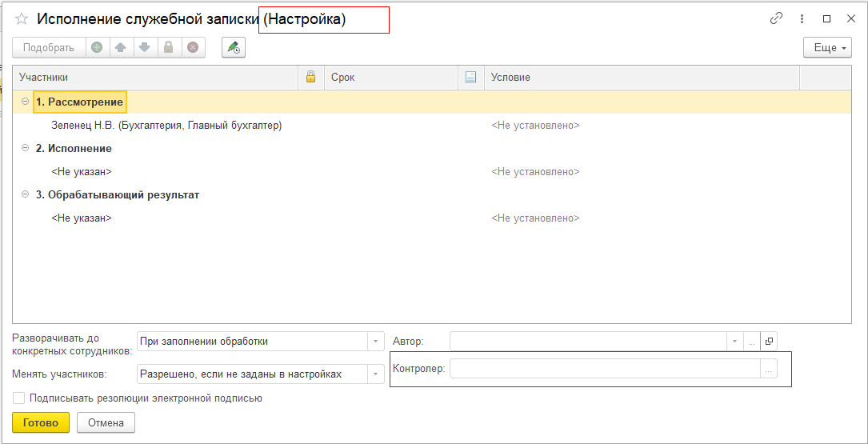Viewport: 868px width, 444px height.
Task: Add form to favorites with star icon
Action: tap(22, 19)
